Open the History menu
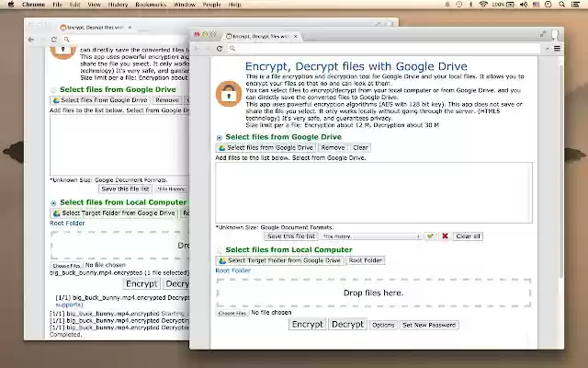Screen dimensions: 588x368 point(118,5)
